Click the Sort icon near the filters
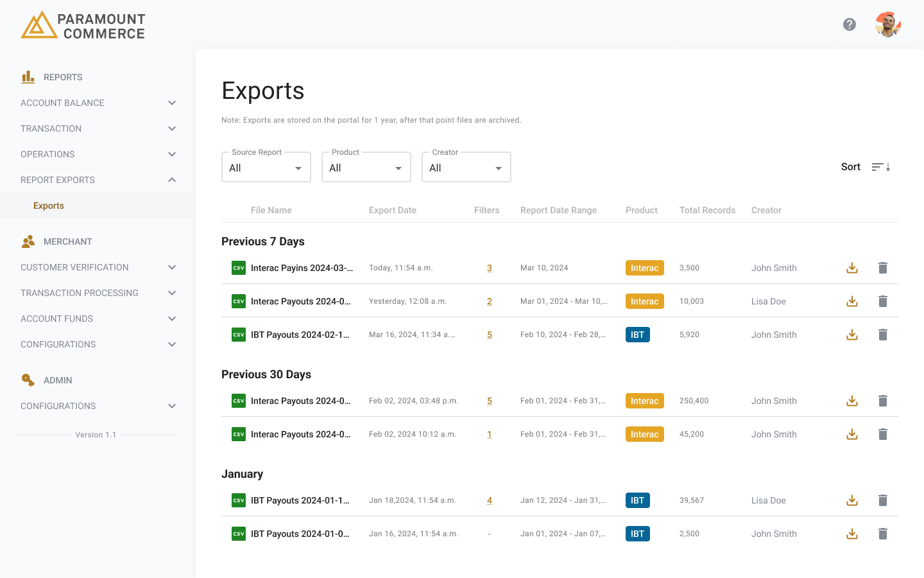 coord(880,166)
